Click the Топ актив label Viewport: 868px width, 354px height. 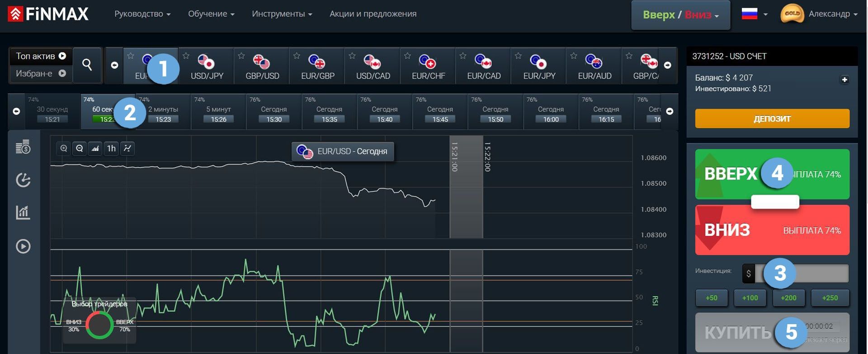coord(35,56)
